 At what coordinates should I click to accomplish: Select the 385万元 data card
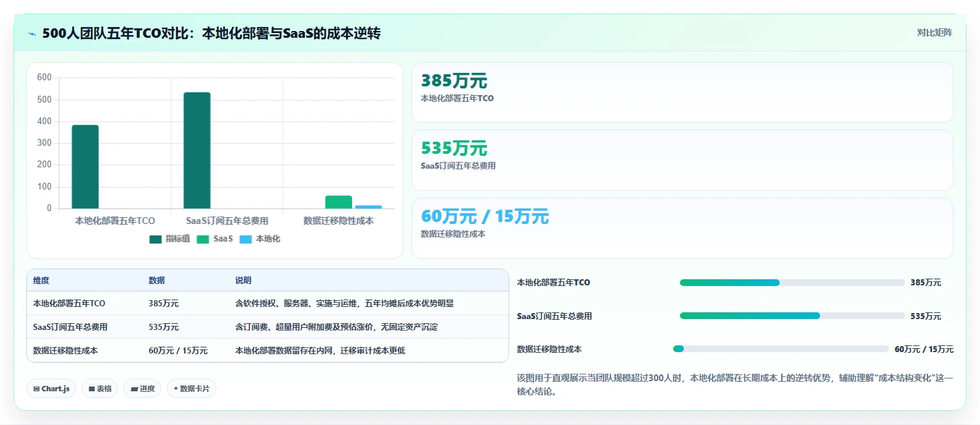[682, 92]
